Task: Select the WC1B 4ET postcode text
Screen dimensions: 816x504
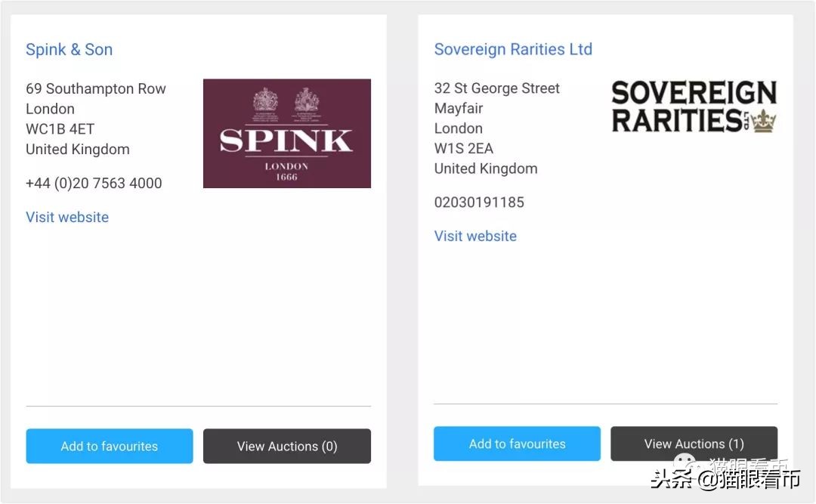Action: click(60, 128)
